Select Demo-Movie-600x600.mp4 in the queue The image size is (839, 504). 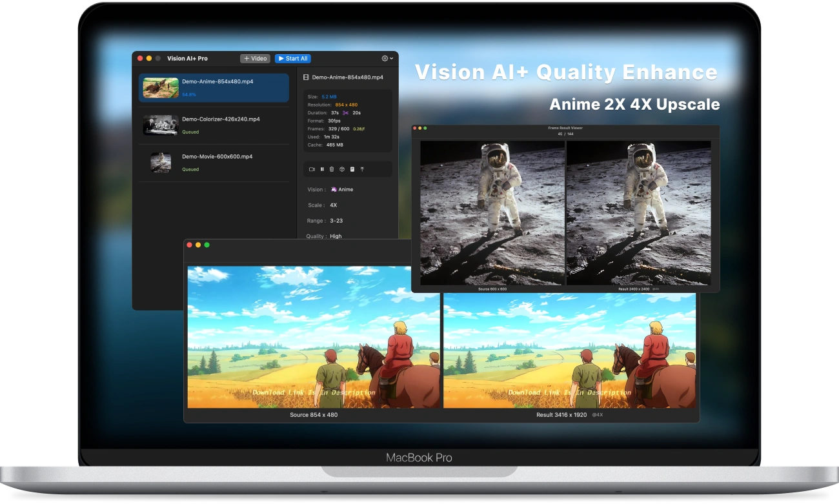[214, 163]
